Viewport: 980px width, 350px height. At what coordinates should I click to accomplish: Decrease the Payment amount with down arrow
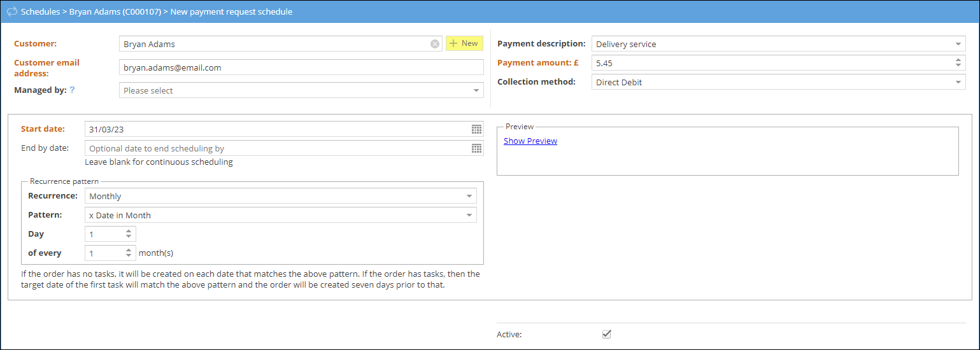point(958,66)
